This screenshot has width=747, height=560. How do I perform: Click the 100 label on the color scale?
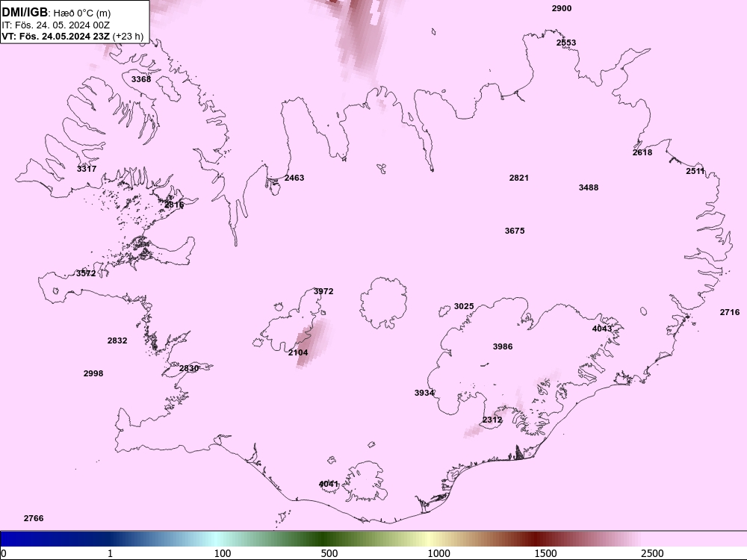(223, 553)
